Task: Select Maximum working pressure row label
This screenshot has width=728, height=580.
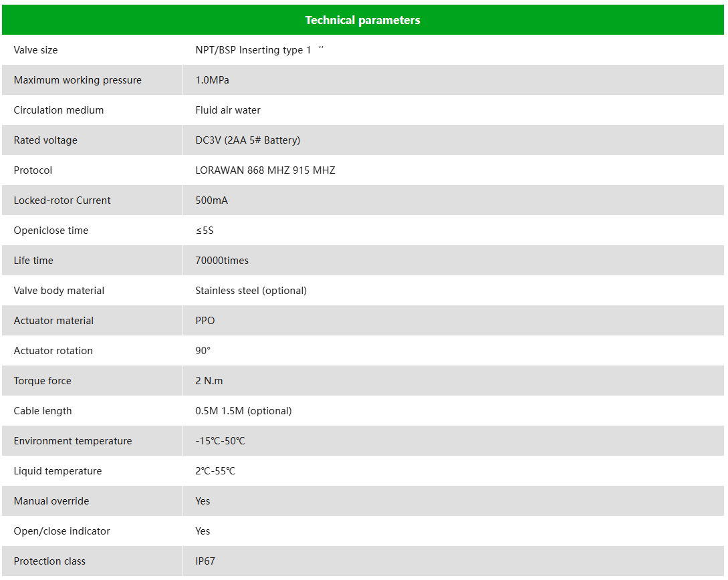Action: pyautogui.click(x=78, y=80)
